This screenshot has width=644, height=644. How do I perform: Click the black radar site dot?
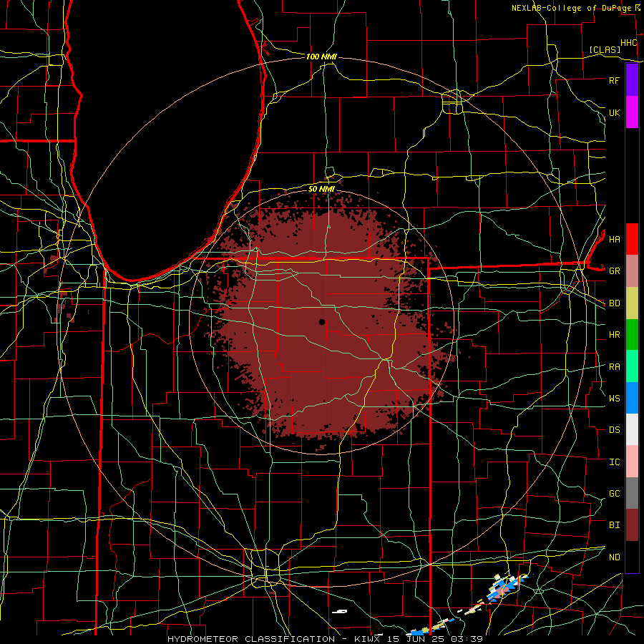(x=322, y=322)
